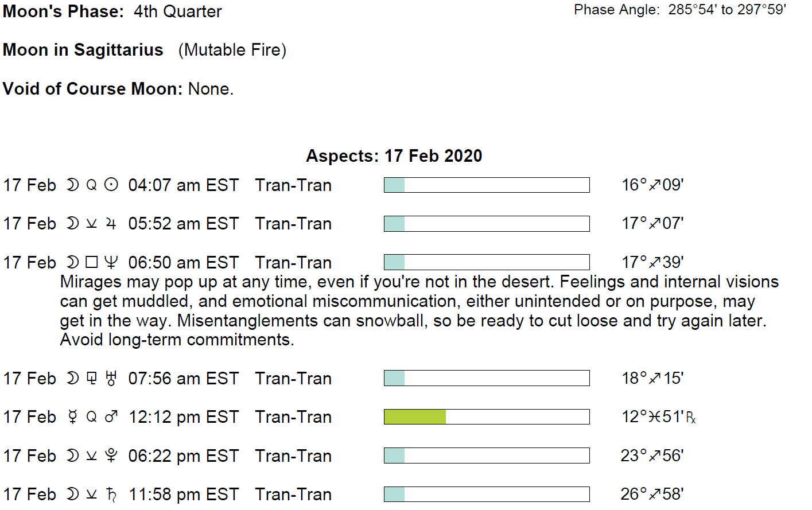Screen dimensions: 812x510
Task: Click the "Aspects: 17 Feb 2020" heading
Action: [x=394, y=156]
